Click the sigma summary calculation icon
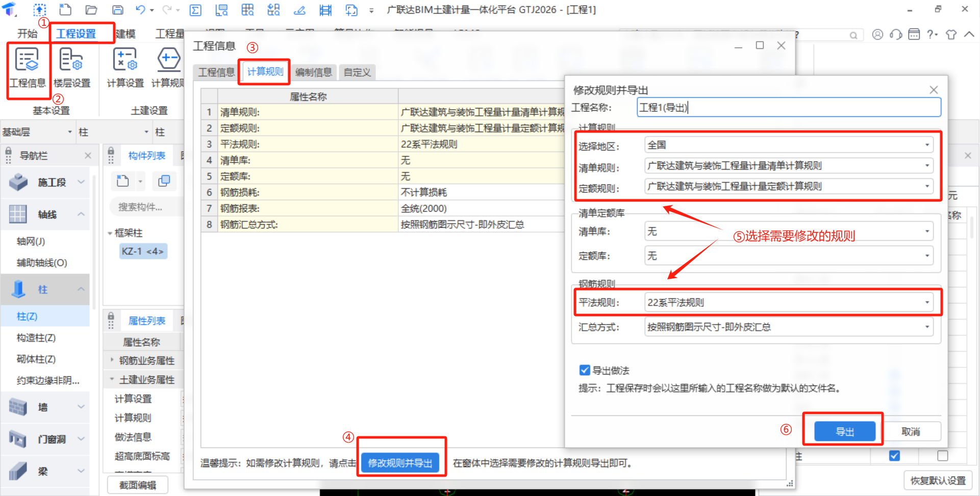 pos(195,10)
